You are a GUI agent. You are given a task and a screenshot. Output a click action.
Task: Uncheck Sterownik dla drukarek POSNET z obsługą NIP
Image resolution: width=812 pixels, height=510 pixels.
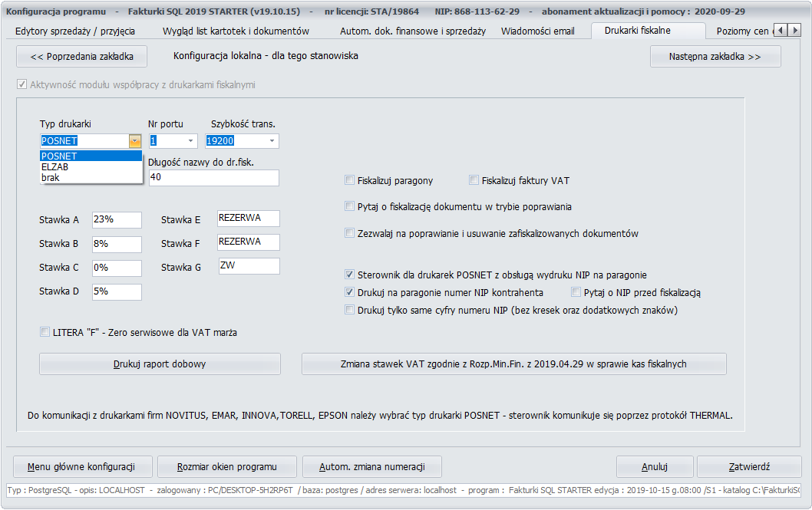click(349, 275)
